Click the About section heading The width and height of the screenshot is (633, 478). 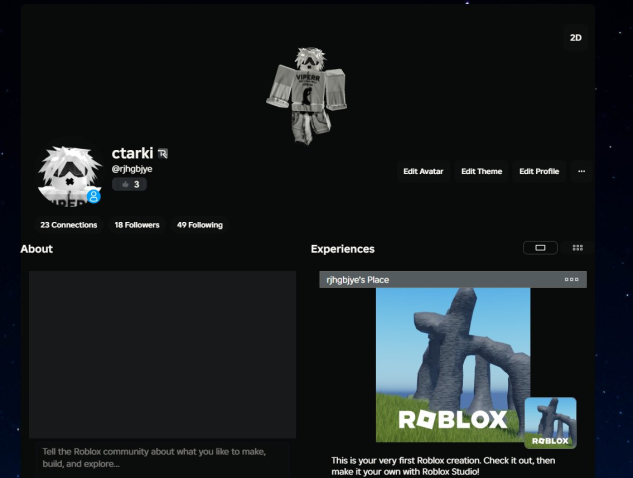[36, 249]
